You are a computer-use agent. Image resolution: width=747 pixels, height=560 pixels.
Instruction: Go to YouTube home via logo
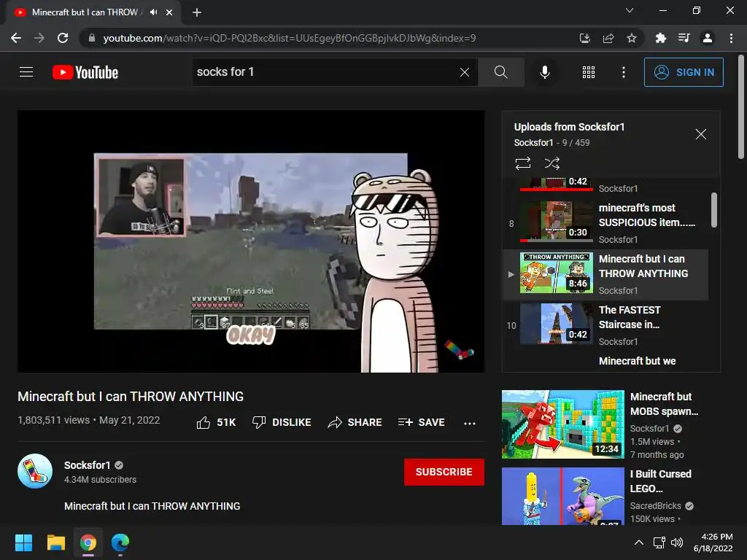coord(85,72)
